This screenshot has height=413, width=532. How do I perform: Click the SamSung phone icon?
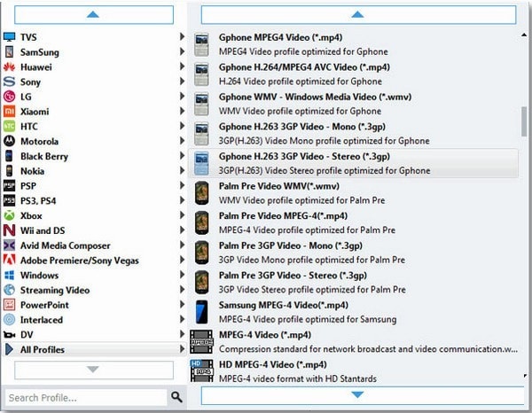click(9, 52)
